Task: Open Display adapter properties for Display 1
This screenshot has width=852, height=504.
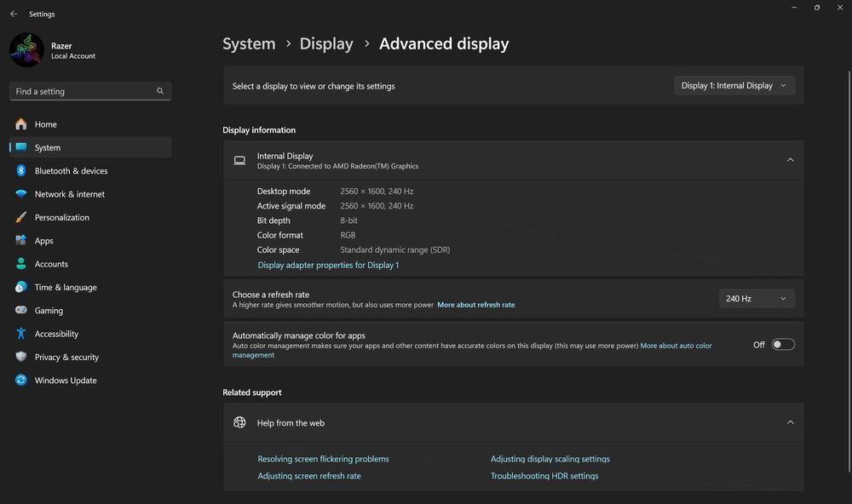Action: [328, 265]
